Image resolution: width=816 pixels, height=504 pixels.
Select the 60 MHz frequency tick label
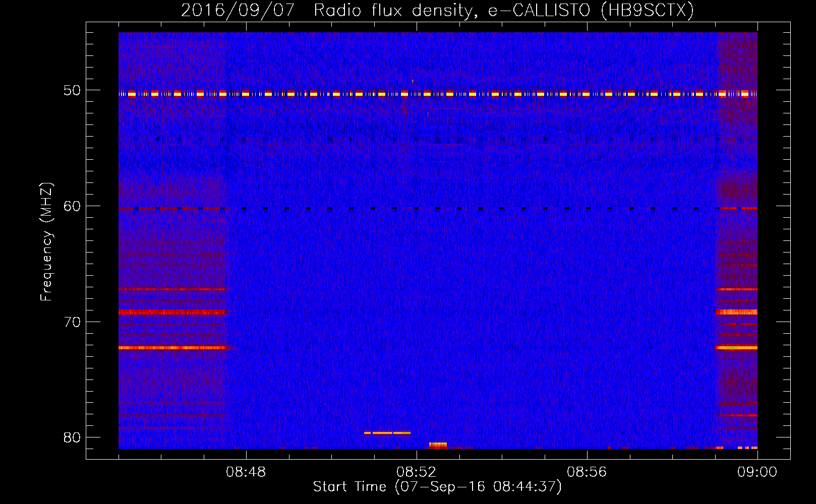72,206
